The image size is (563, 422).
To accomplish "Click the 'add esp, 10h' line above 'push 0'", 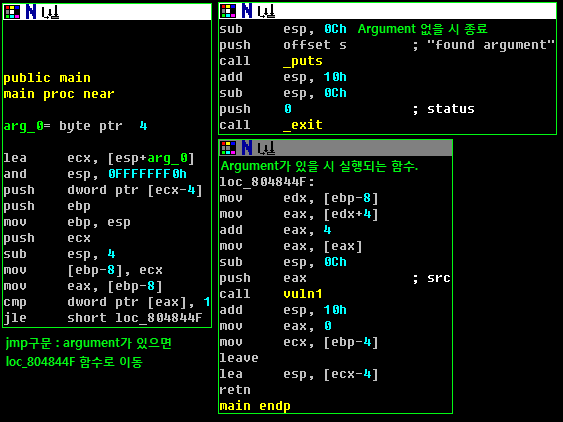I will coord(283,77).
